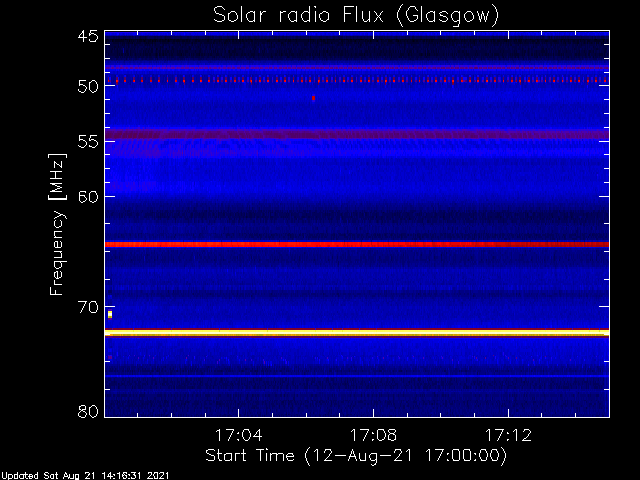This screenshot has width=640, height=480.
Task: Click the isolated red dot near 51 MHz
Action: [313, 98]
